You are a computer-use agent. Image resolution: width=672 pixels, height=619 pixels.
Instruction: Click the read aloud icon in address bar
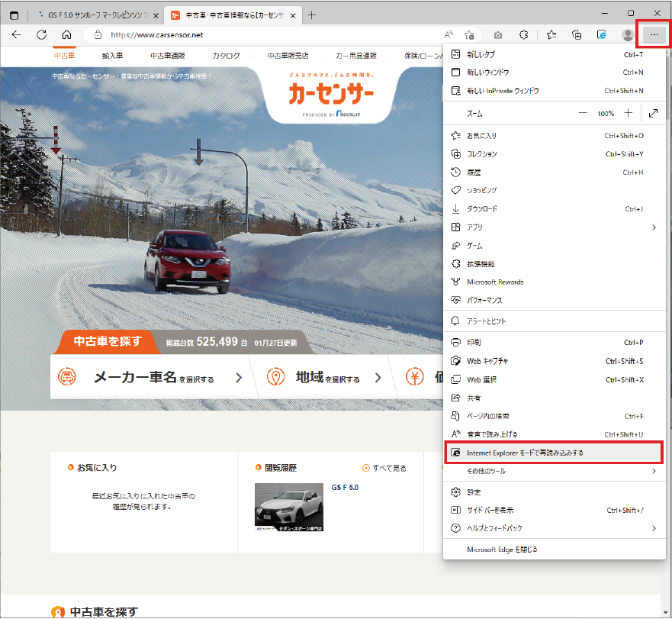click(449, 35)
